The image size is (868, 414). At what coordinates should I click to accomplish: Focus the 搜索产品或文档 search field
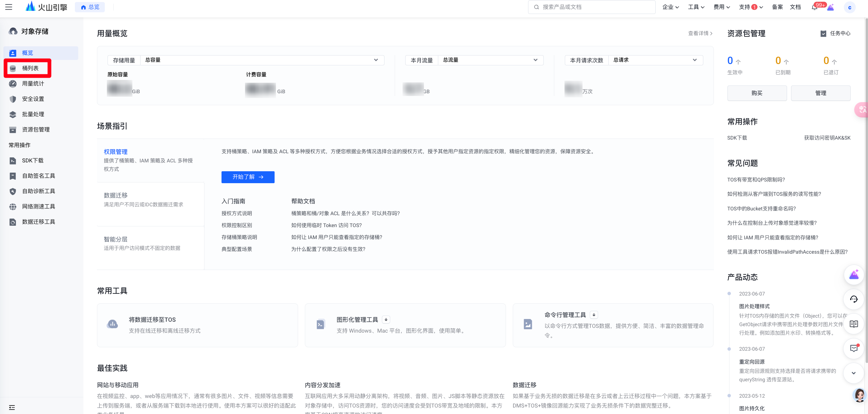pyautogui.click(x=592, y=7)
